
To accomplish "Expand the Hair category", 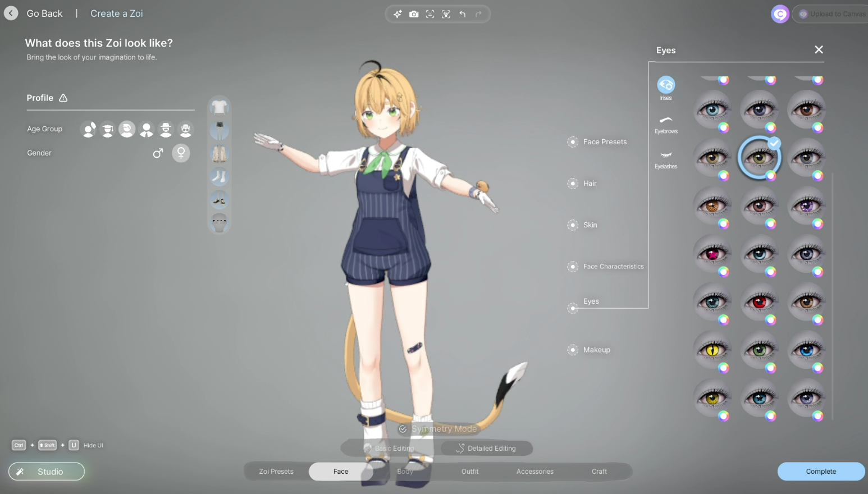I will click(582, 184).
